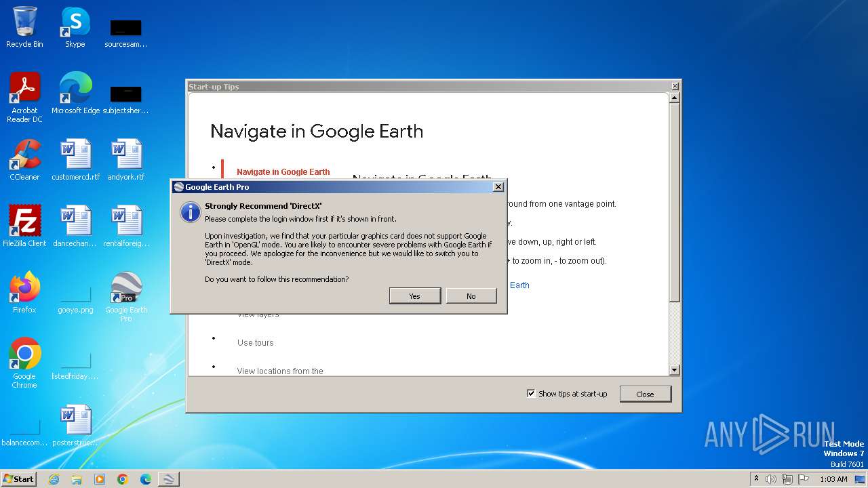Select the sourcesam... desktop file
Screen dimensions: 868x488
(126, 33)
